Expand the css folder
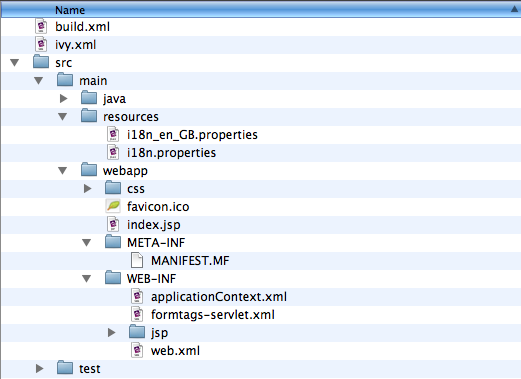Image resolution: width=521 pixels, height=379 pixels. point(87,188)
